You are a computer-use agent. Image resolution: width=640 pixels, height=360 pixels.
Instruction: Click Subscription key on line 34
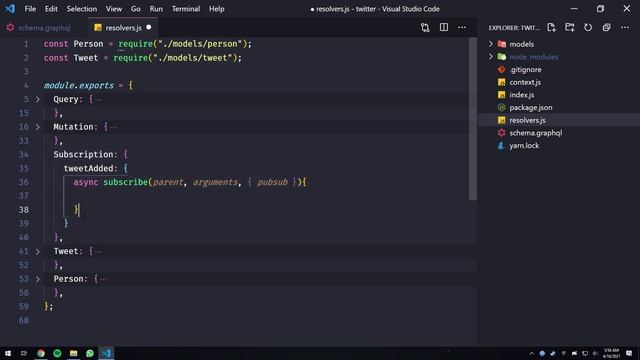click(x=83, y=154)
